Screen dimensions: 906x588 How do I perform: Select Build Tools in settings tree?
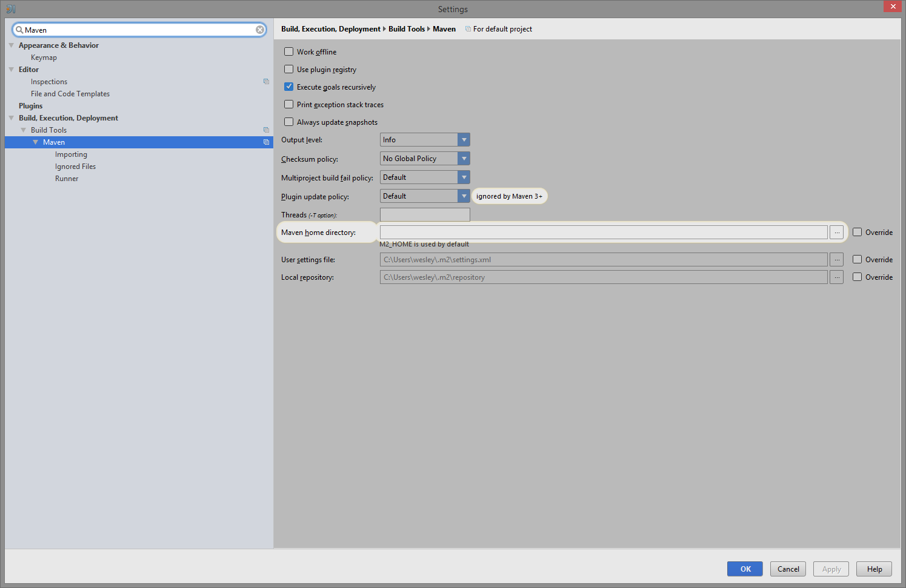(48, 130)
